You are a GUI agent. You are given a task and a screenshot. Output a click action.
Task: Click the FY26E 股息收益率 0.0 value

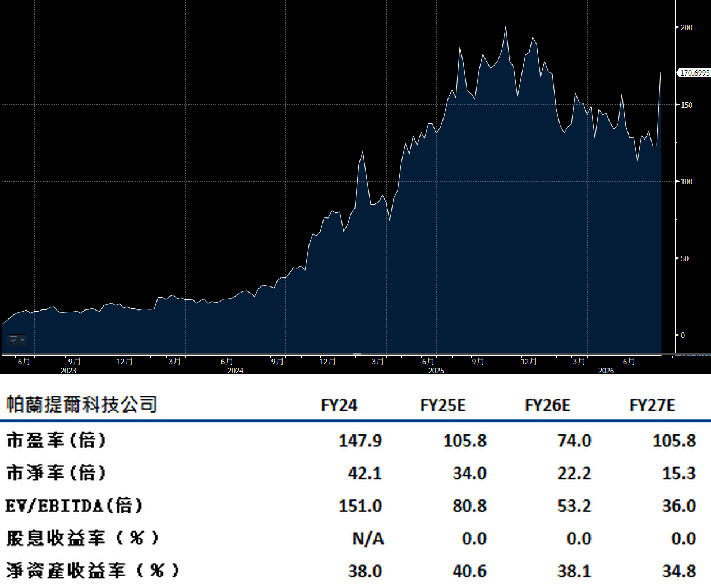tap(579, 539)
